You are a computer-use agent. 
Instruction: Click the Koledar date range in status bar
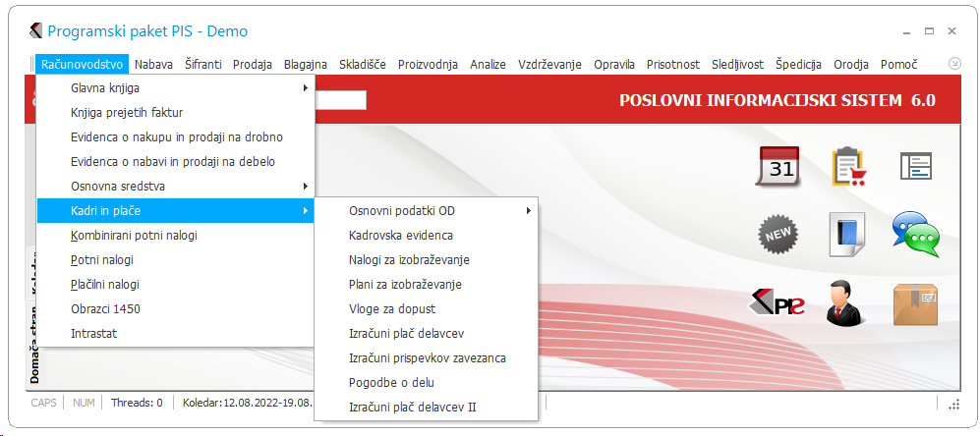[247, 403]
